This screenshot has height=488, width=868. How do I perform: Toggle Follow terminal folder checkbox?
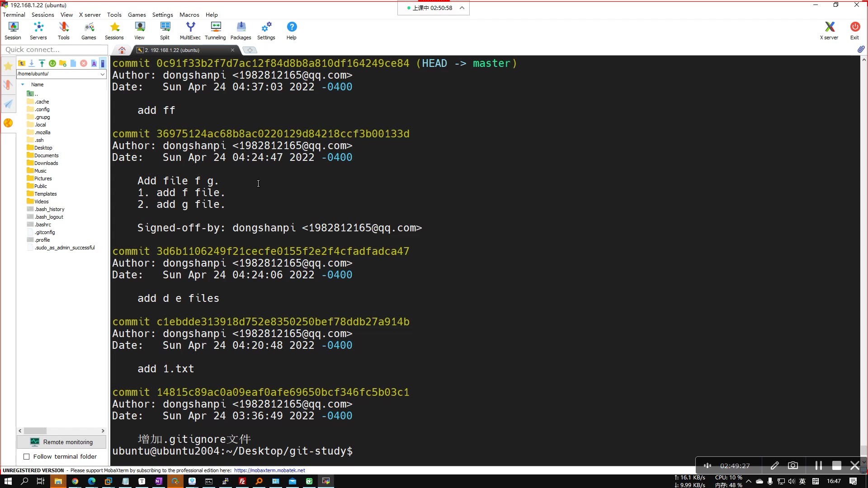tap(26, 456)
